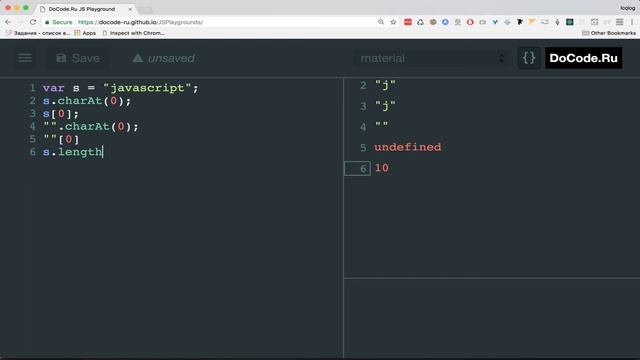Click editor gutter line number 1

pos(32,88)
